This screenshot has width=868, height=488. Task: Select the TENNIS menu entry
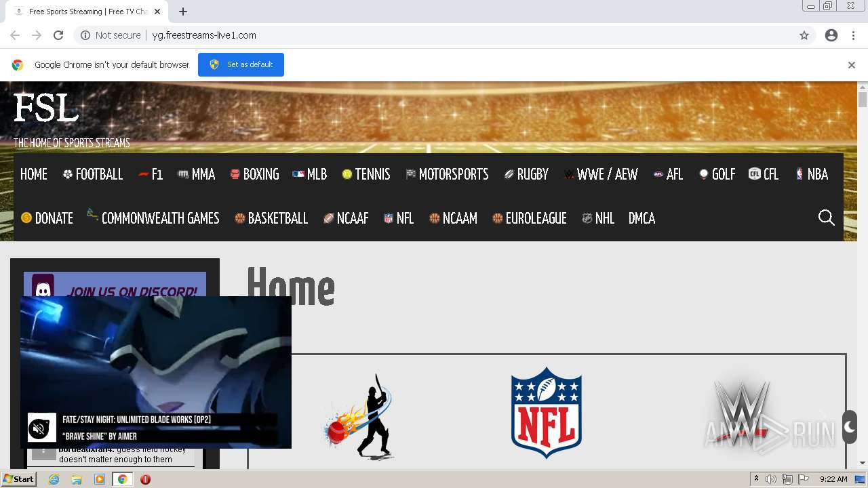(366, 174)
